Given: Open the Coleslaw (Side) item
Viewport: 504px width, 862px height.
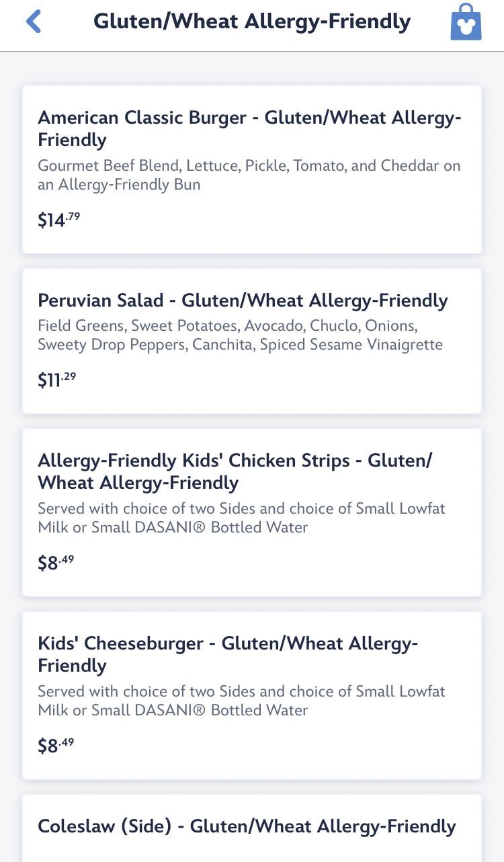Looking at the screenshot, I should click(247, 826).
